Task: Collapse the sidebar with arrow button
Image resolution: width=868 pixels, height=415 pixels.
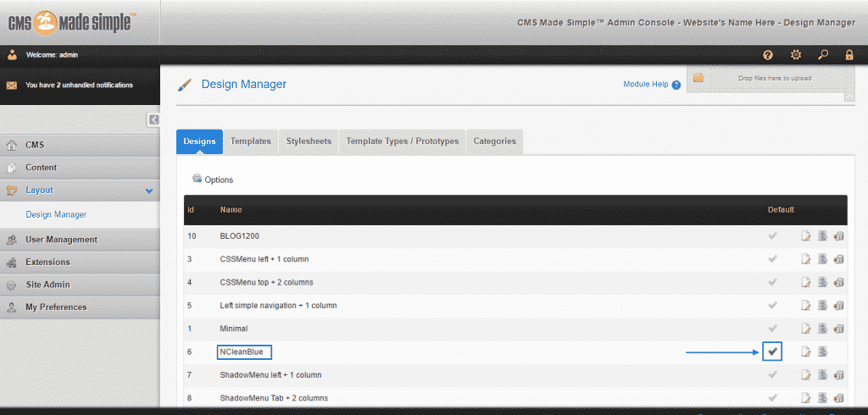Action: pos(154,119)
